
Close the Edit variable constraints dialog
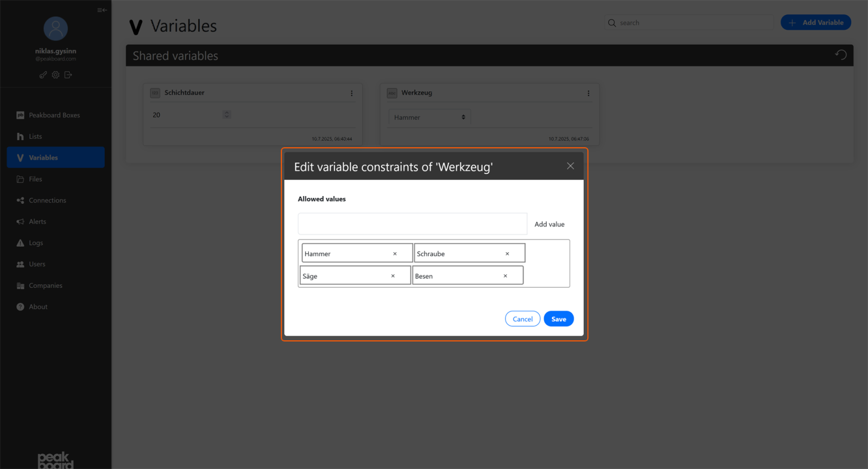(571, 166)
